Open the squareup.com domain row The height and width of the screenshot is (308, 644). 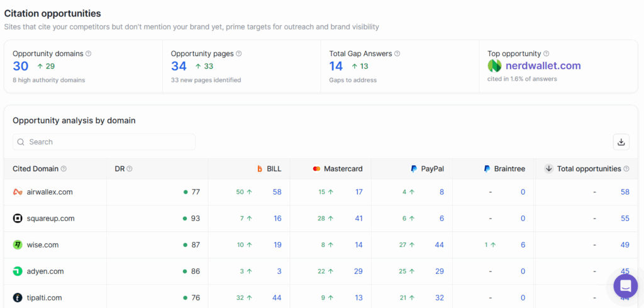(x=50, y=219)
